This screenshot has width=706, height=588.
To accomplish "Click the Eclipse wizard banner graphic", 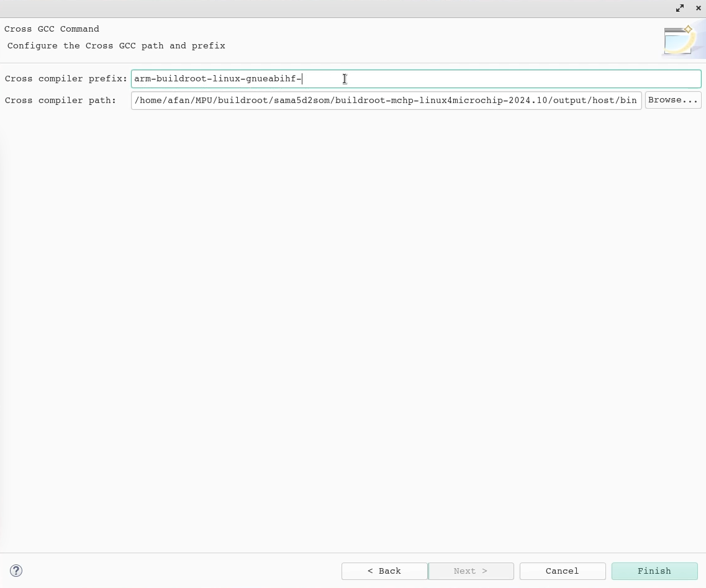I will pyautogui.click(x=682, y=39).
